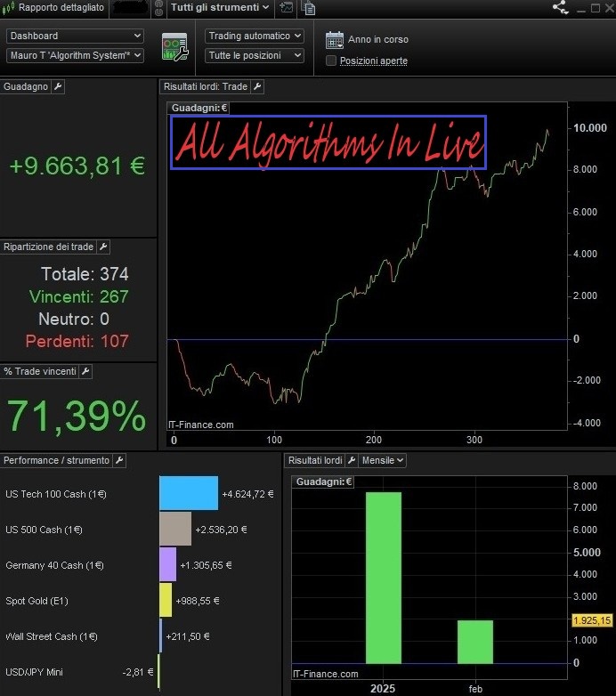Open the Tutte le posizioni dropdown
Viewport: 616px width, 696px height.
point(255,55)
